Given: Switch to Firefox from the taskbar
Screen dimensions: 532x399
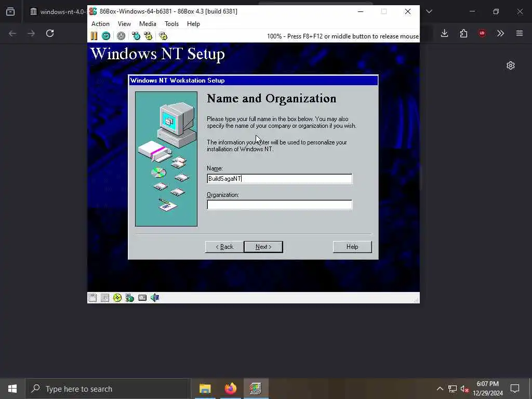Looking at the screenshot, I should pyautogui.click(x=230, y=389).
